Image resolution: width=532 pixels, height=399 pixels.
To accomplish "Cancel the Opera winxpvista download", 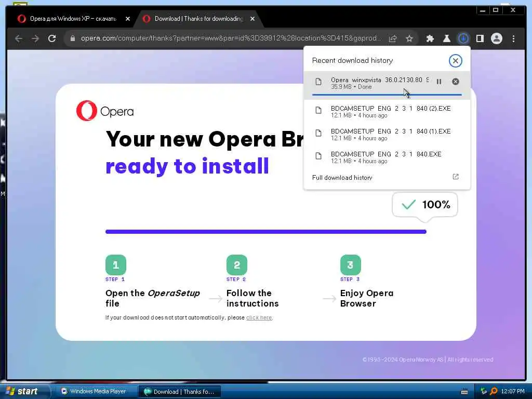I will click(455, 82).
